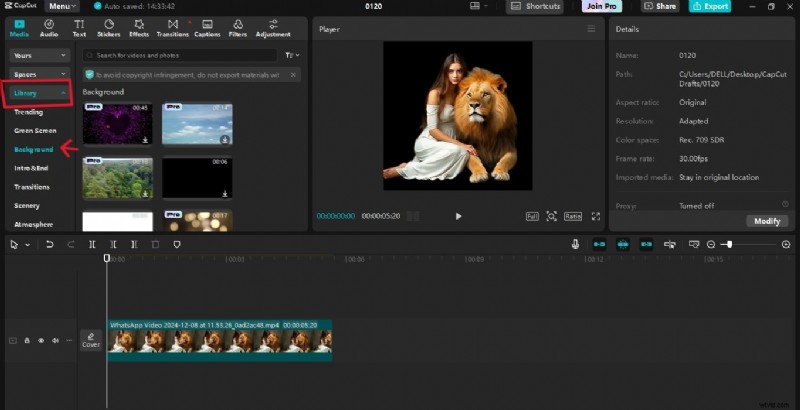The width and height of the screenshot is (800, 410).
Task: Open the Stickers panel
Action: click(108, 28)
